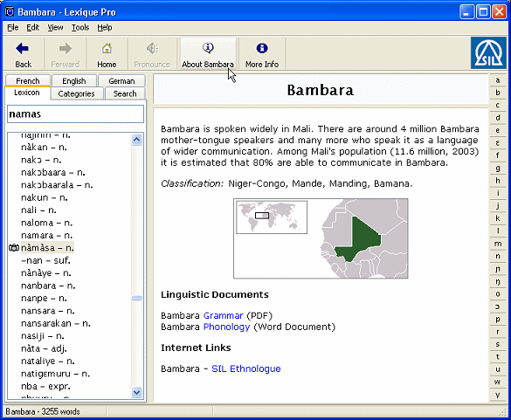Select the word 'nakɔbaara – n.'

pyautogui.click(x=52, y=172)
